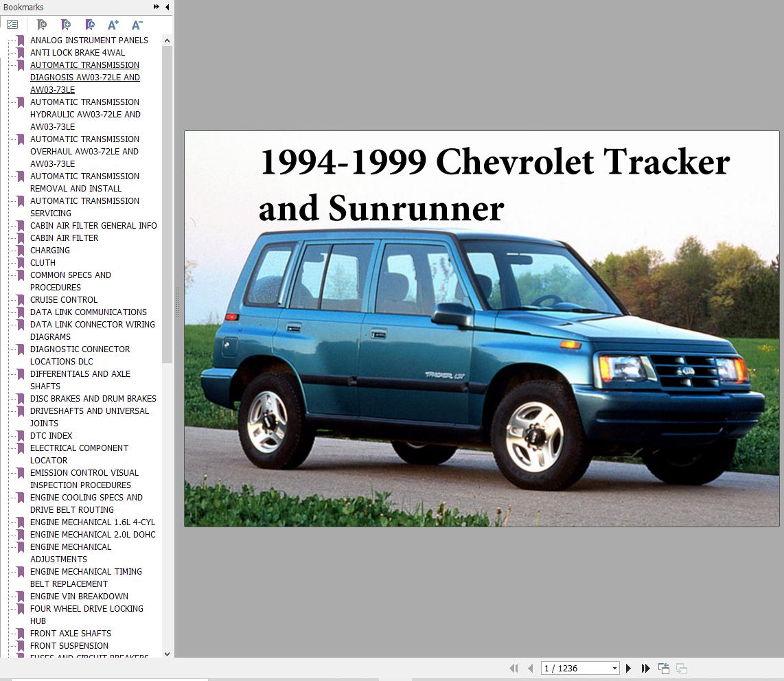
Task: Click icon beside ENGINE MECHANICAL 2.0L DOHC
Action: tap(21, 535)
